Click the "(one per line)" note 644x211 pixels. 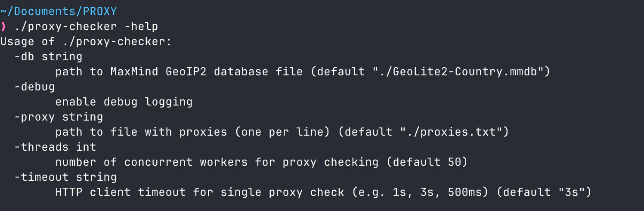coord(282,132)
